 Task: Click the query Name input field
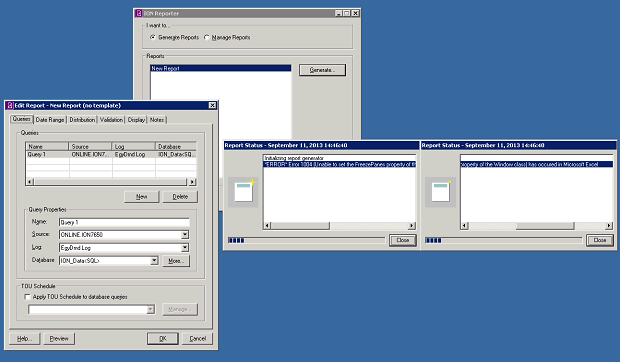(x=124, y=222)
